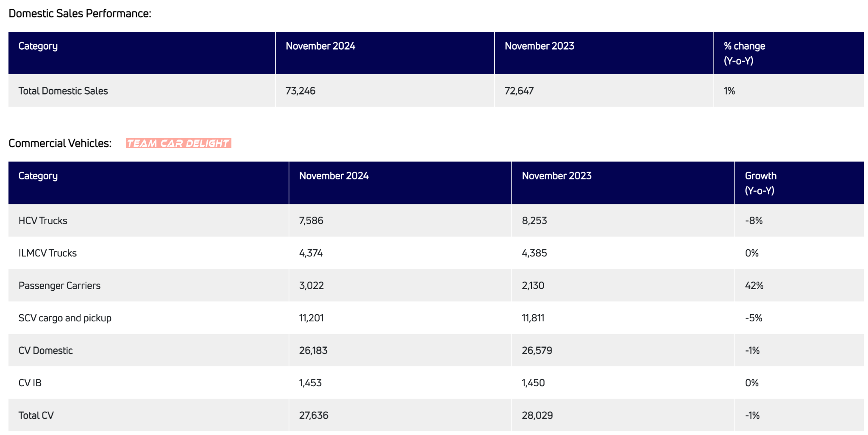
Task: Click the 'CV IB' row label
Action: (30, 383)
